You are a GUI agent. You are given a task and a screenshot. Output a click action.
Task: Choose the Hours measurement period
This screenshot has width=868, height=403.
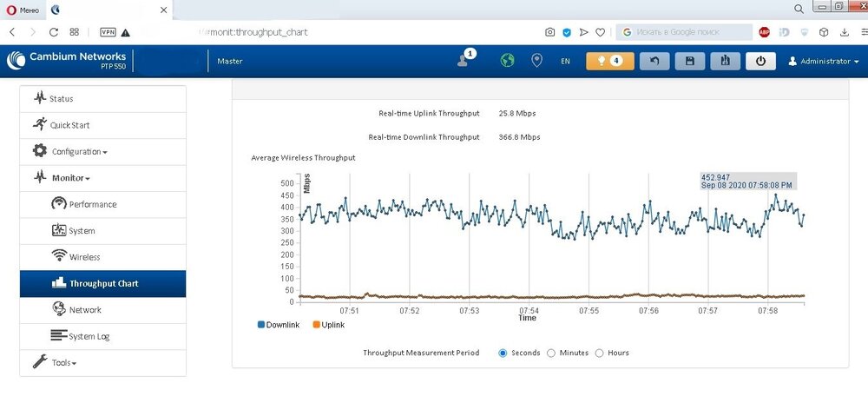600,353
